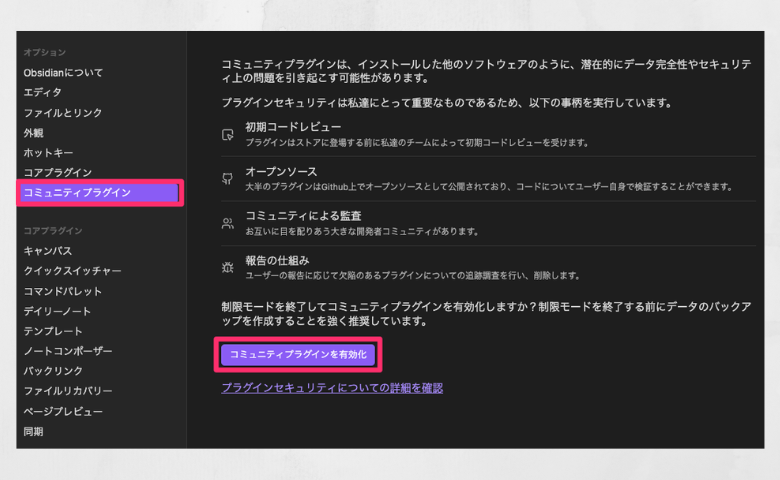Click the コミュニティによる監査 people icon

point(228,223)
